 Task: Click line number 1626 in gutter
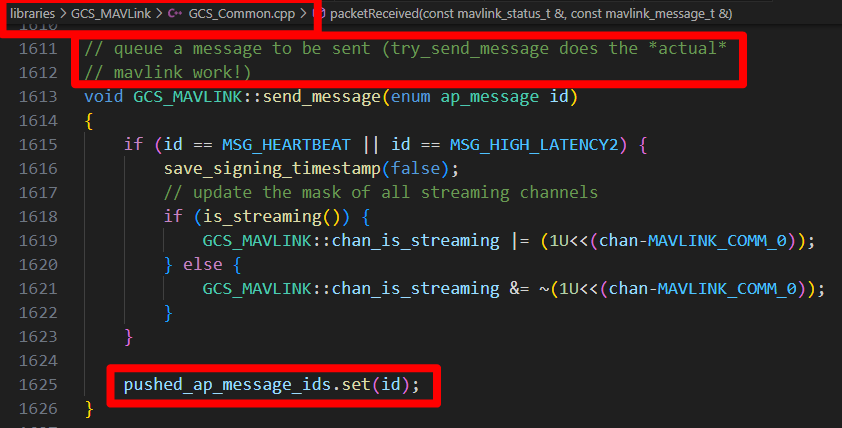pos(38,409)
